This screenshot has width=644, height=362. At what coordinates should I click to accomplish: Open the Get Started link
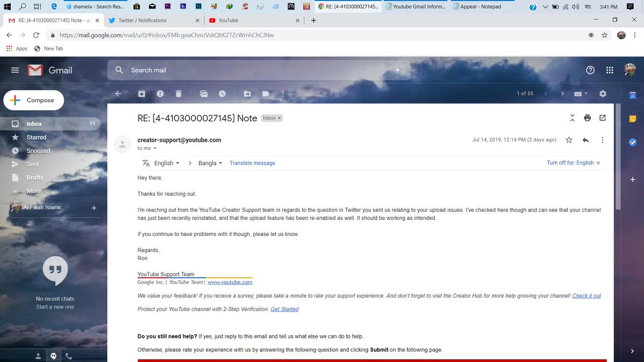pos(284,309)
